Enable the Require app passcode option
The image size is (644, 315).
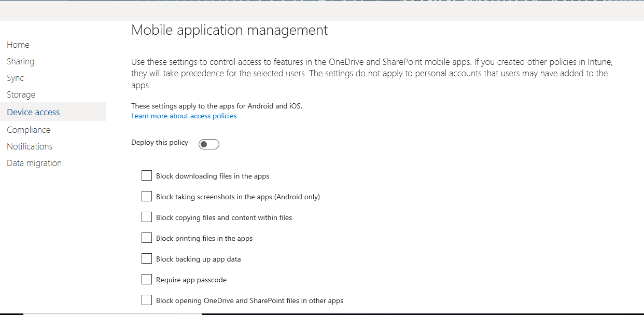click(x=147, y=280)
